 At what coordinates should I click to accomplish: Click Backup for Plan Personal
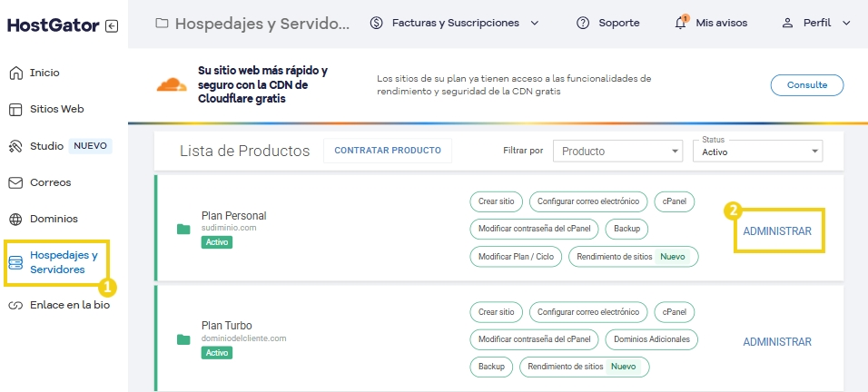pyautogui.click(x=626, y=229)
